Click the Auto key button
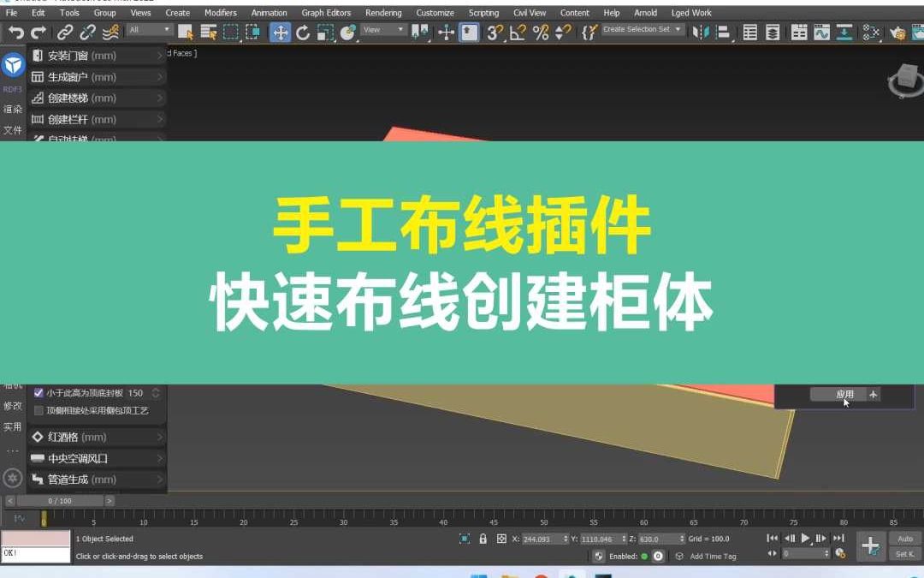This screenshot has width=924, height=578. tap(905, 539)
